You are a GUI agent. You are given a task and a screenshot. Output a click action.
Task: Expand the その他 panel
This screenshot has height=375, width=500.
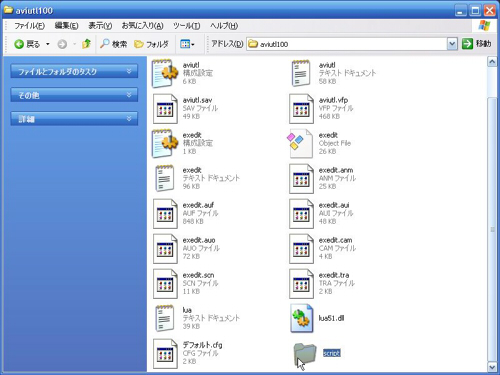pyautogui.click(x=74, y=95)
